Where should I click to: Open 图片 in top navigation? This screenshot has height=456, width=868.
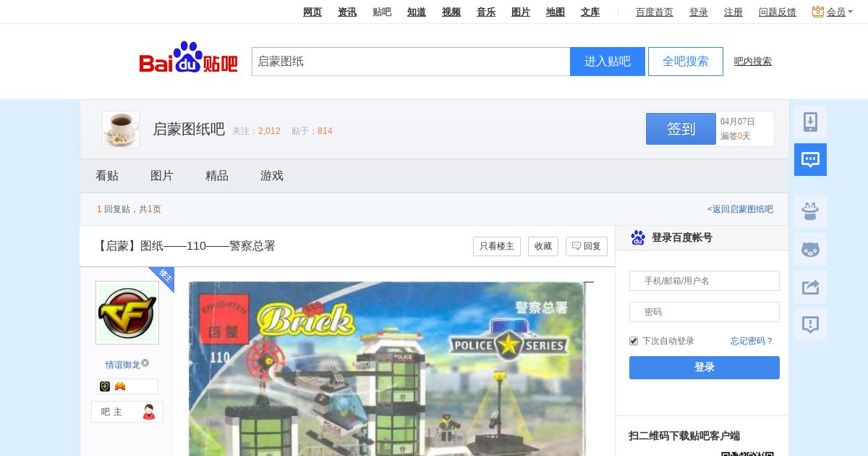521,12
